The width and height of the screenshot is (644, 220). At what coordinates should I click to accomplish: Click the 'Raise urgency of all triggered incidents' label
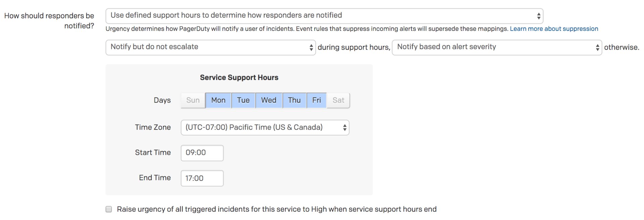pyautogui.click(x=276, y=209)
